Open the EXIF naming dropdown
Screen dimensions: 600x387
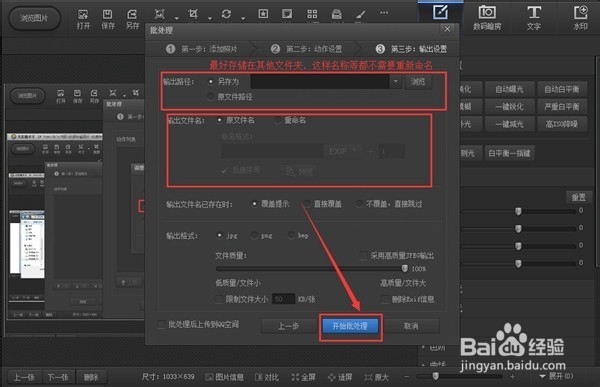point(342,151)
